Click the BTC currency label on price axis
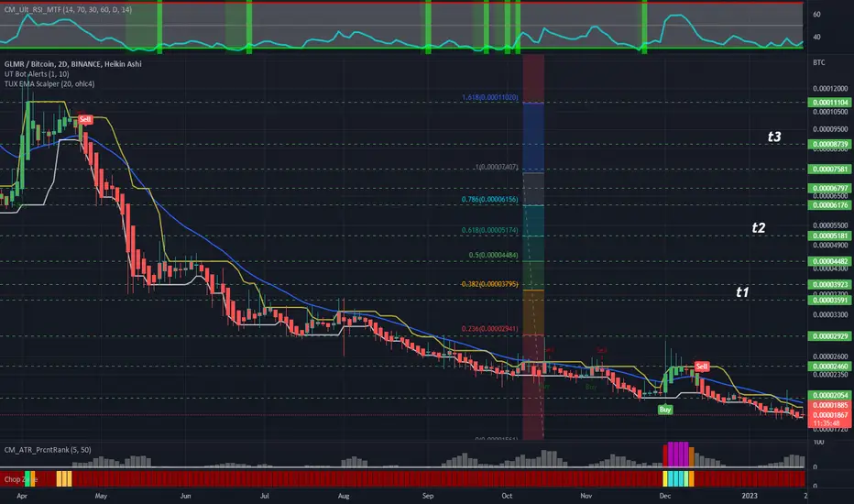 point(818,62)
